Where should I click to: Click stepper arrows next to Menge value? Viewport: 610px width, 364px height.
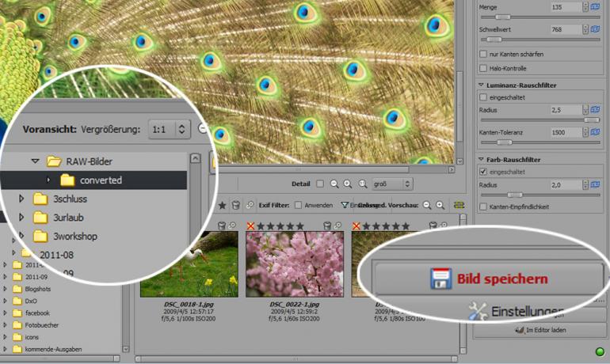[x=585, y=7]
